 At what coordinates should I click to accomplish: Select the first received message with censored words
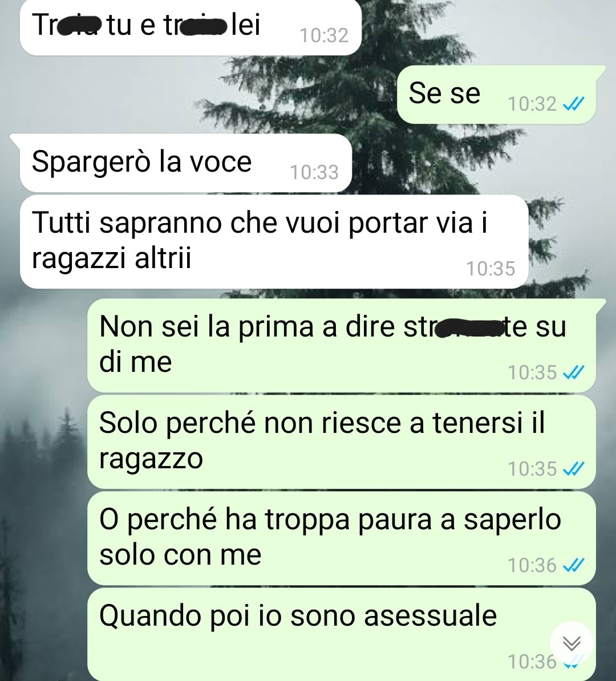point(191,27)
